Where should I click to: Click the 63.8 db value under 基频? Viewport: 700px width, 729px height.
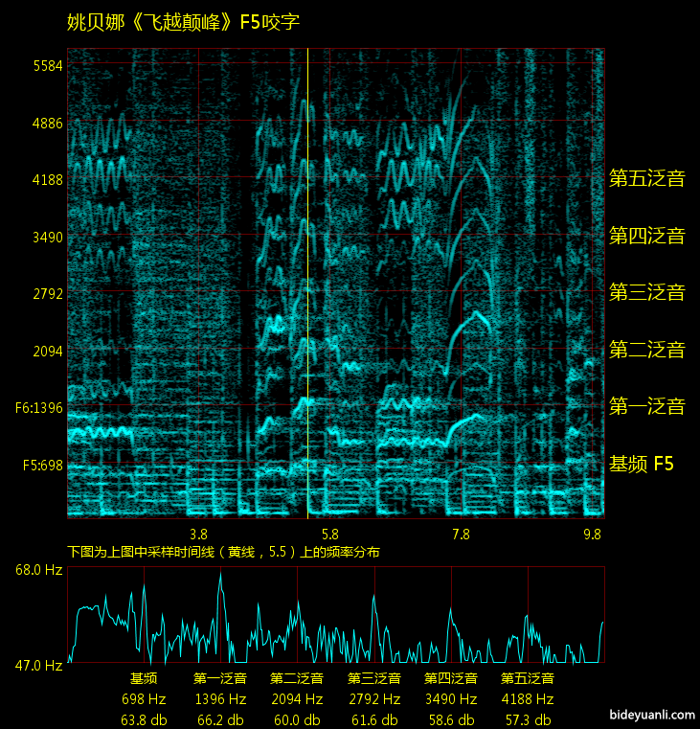[144, 719]
